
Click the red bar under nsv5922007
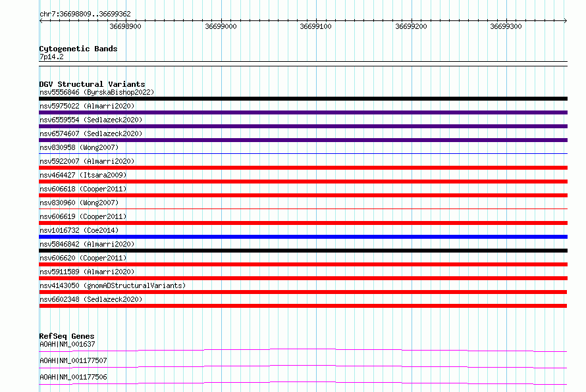(x=303, y=168)
